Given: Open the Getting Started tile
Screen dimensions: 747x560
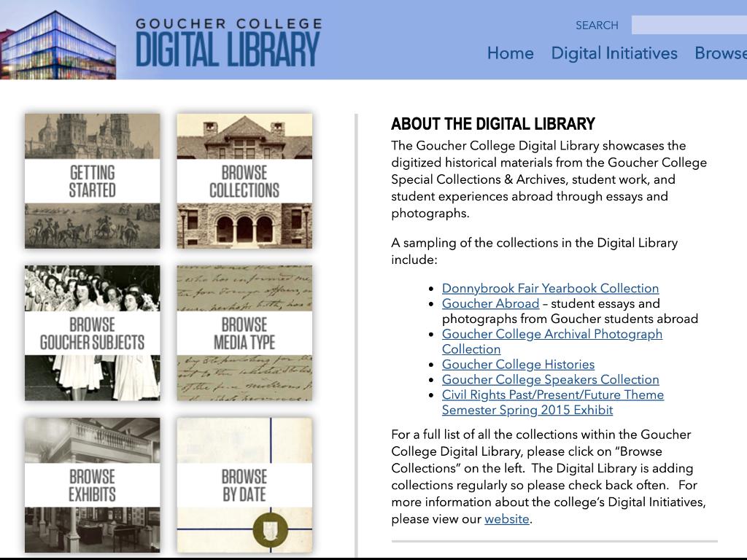Looking at the screenshot, I should pyautogui.click(x=92, y=181).
